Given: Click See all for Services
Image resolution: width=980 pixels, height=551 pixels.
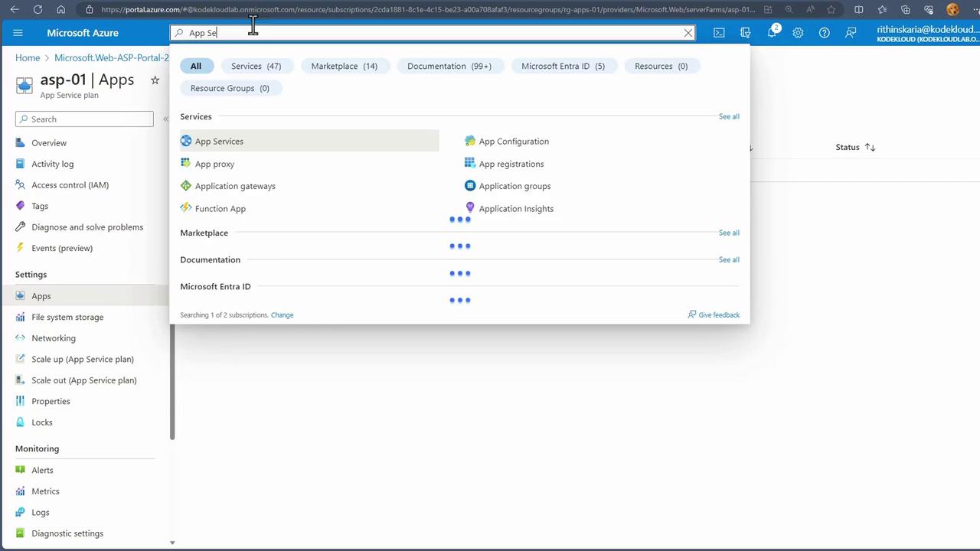Looking at the screenshot, I should pos(728,117).
